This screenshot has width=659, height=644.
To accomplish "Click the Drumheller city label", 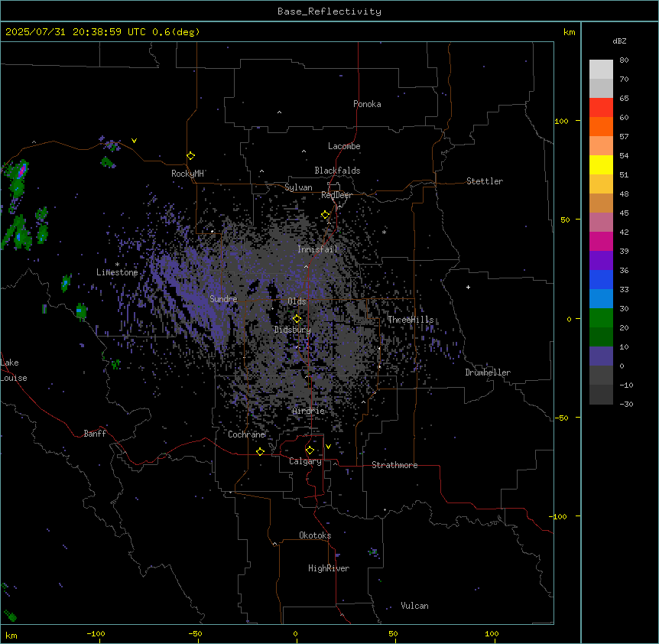I will [x=488, y=372].
